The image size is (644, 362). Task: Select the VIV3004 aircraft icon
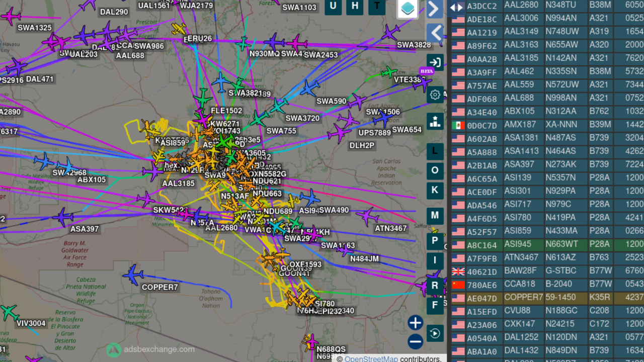coord(9,312)
